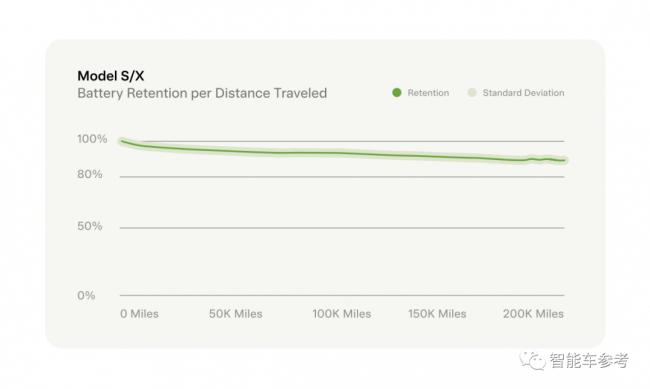Click the Model S/X chart title

click(111, 76)
